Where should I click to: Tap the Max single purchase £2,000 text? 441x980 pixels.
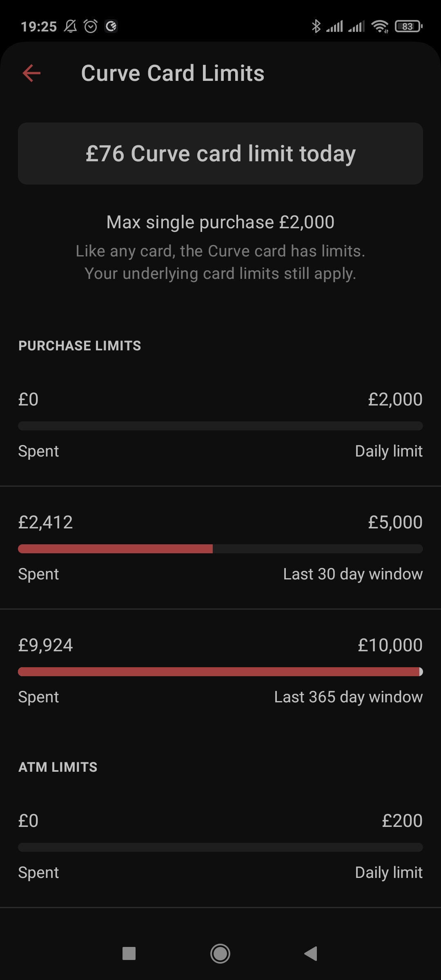pos(220,223)
